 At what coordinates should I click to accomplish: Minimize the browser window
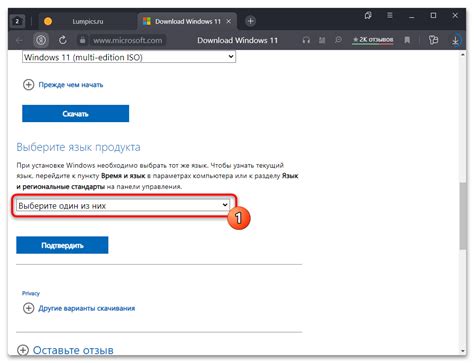[412, 16]
